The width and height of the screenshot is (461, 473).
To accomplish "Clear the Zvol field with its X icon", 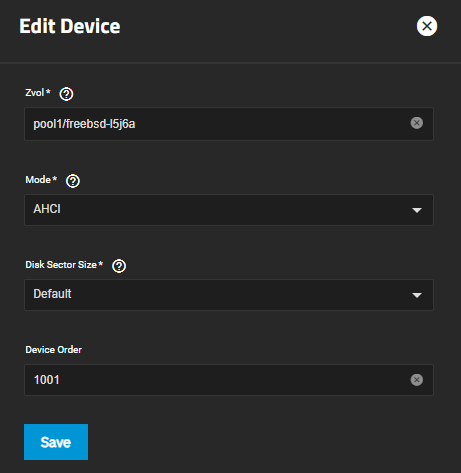I will 417,123.
